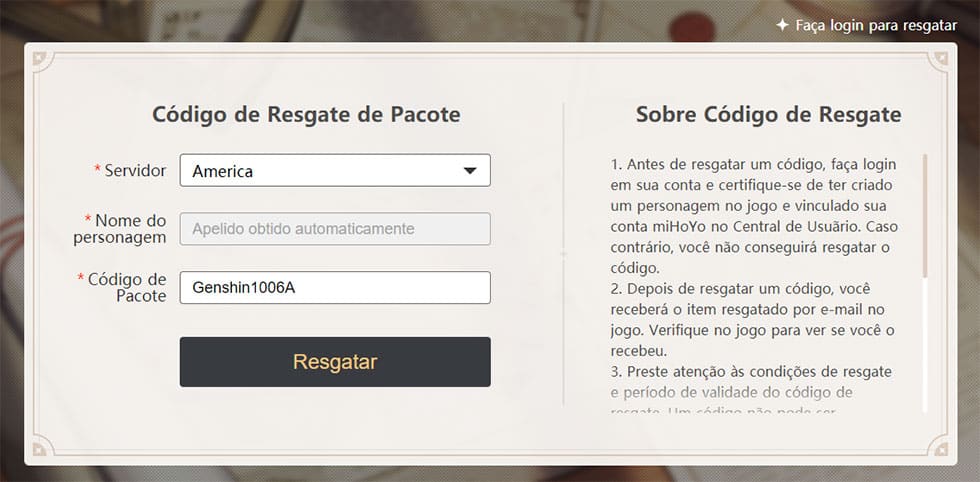The width and height of the screenshot is (980, 482).
Task: Click the Servidor dropdown arrow
Action: pos(470,171)
